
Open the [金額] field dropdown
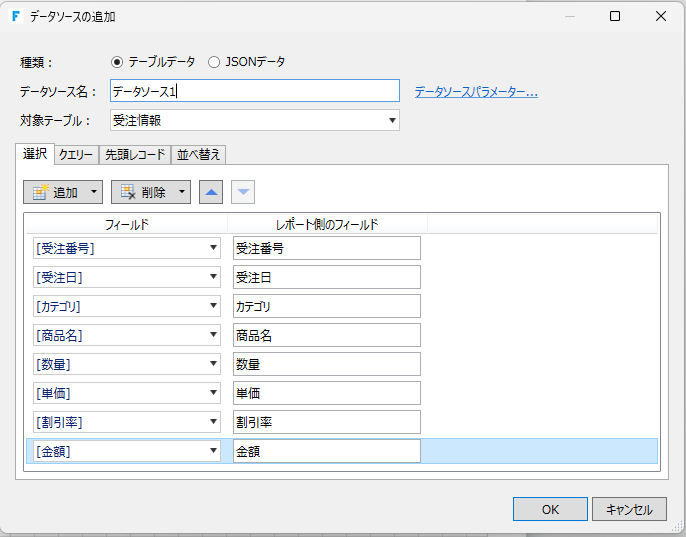pos(214,451)
